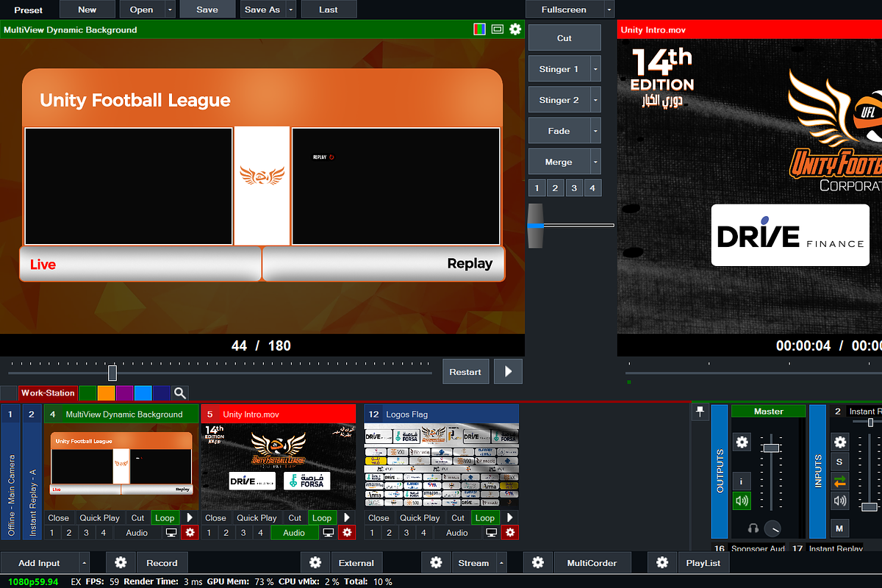Screen dimensions: 882x588
Task: Open PlayList settings gear
Action: pyautogui.click(x=662, y=563)
